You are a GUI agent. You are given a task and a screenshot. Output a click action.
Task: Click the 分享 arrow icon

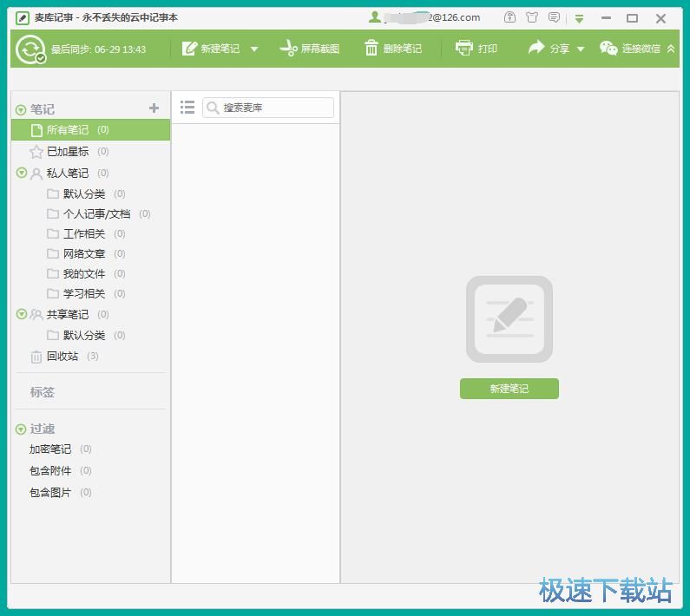tap(536, 47)
